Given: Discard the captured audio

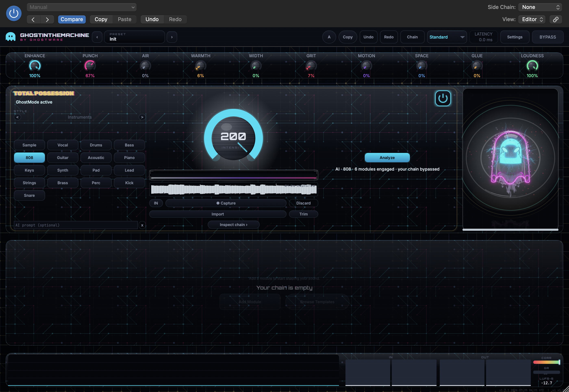Looking at the screenshot, I should (x=303, y=203).
